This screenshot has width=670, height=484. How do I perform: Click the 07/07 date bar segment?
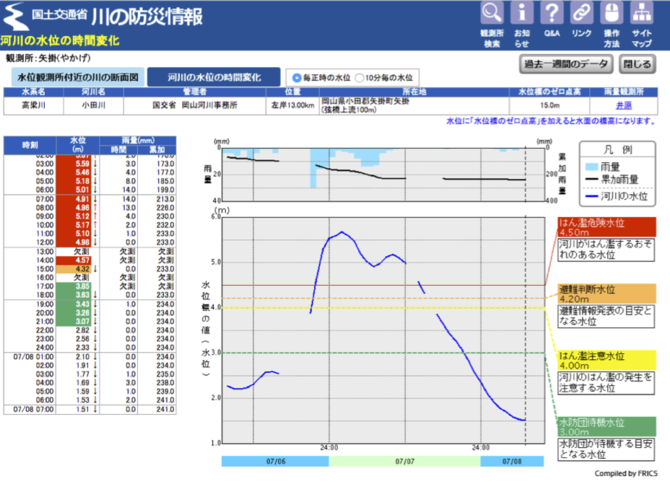coord(405,461)
